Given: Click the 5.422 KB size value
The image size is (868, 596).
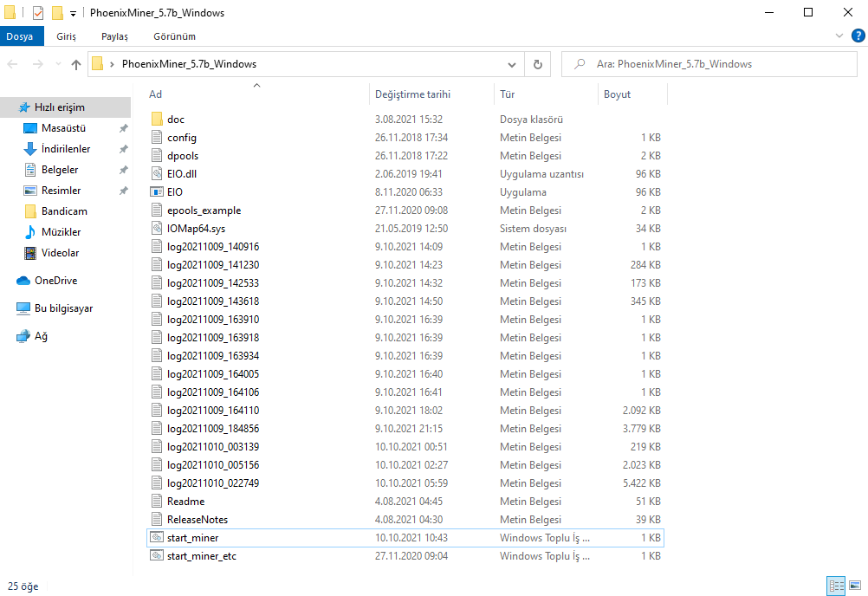Looking at the screenshot, I should [642, 483].
